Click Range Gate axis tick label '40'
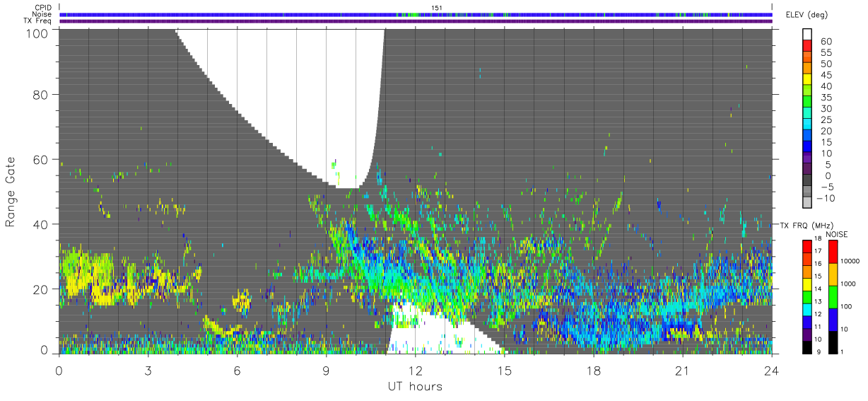 pos(41,224)
